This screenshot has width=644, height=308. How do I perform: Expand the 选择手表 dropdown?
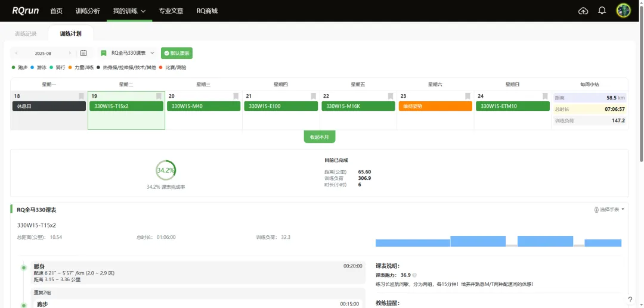(609, 210)
